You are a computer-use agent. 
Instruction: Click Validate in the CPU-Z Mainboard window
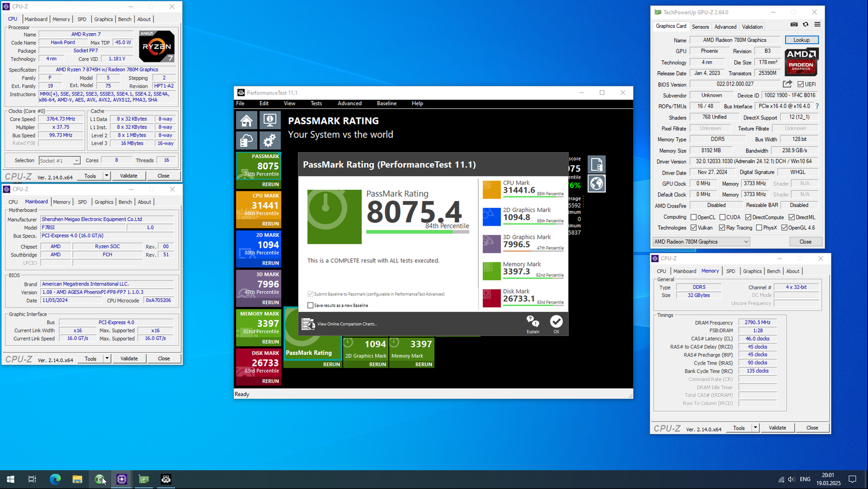pyautogui.click(x=129, y=359)
